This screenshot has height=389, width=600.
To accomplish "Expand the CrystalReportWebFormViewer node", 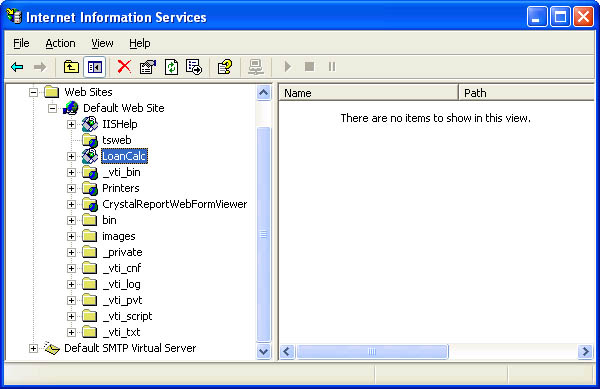I will (x=71, y=205).
